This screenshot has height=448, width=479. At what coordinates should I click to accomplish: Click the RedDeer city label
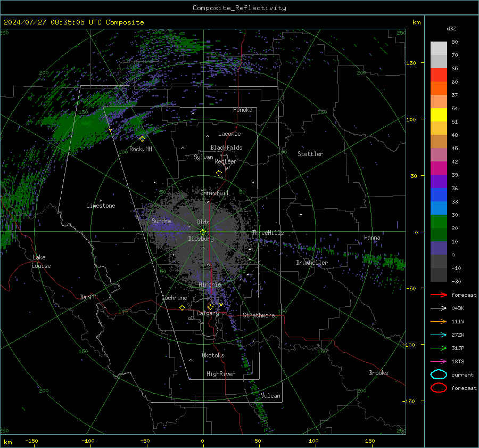(226, 161)
